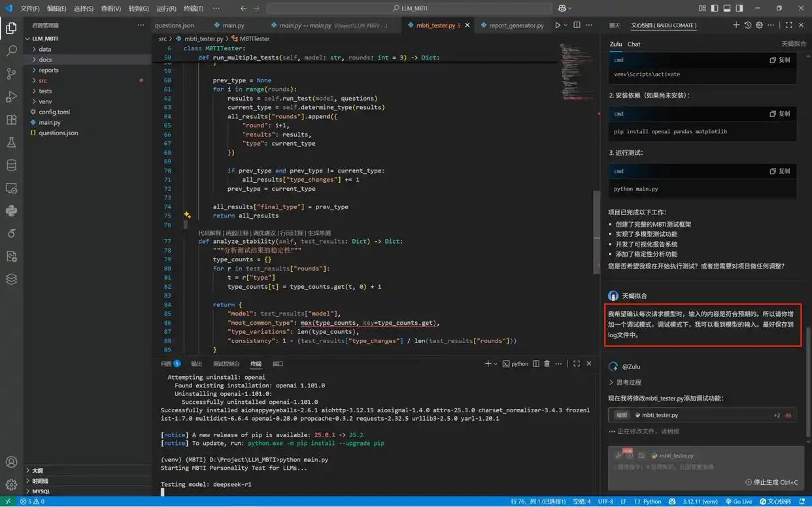
Task: Copy the pip install command with 复制
Action: 780,114
